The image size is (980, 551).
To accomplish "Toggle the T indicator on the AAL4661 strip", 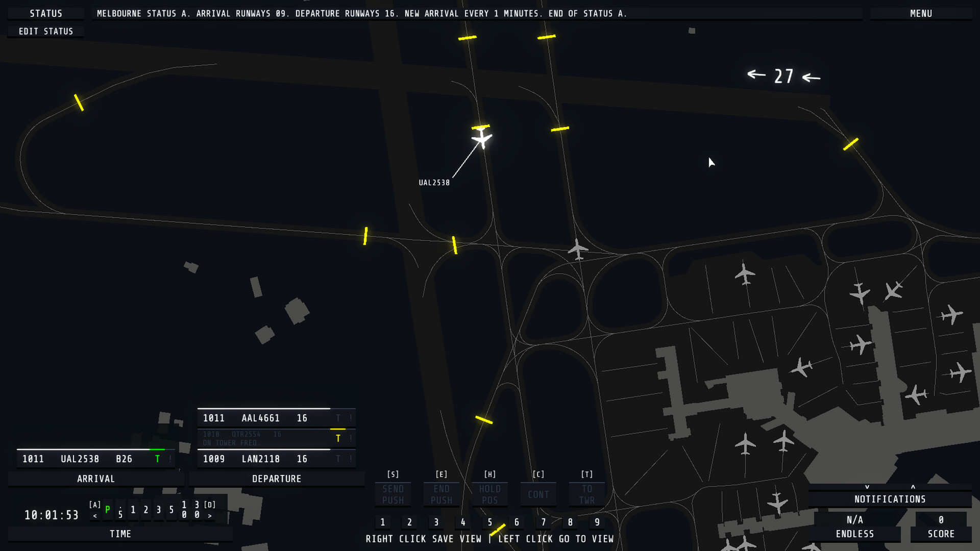I will click(x=338, y=418).
